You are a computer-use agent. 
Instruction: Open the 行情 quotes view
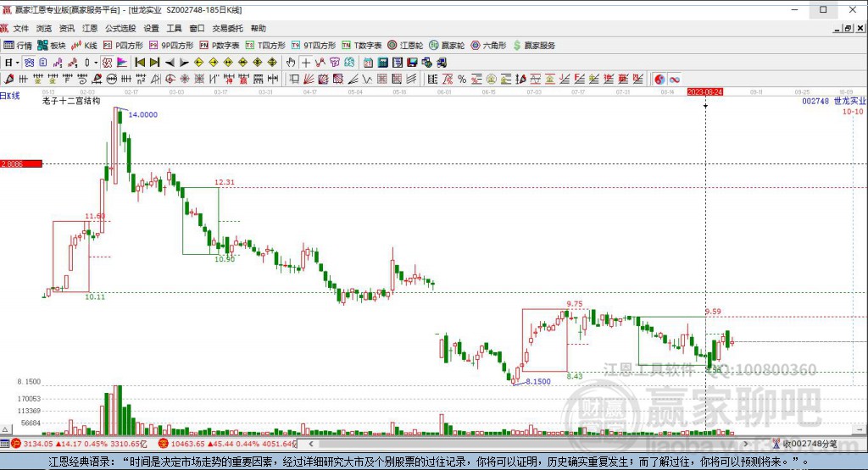pyautogui.click(x=17, y=46)
